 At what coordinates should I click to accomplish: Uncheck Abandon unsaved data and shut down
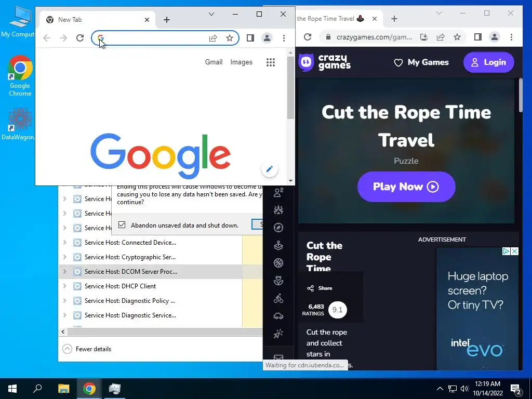pyautogui.click(x=122, y=225)
